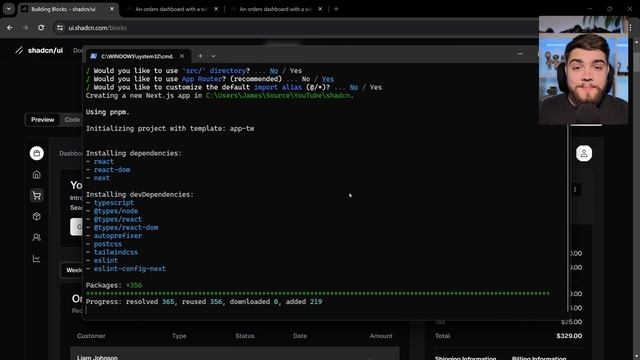The width and height of the screenshot is (640, 360).
Task: Open the terminal profiles dropdown chevron
Action: pyautogui.click(x=213, y=56)
